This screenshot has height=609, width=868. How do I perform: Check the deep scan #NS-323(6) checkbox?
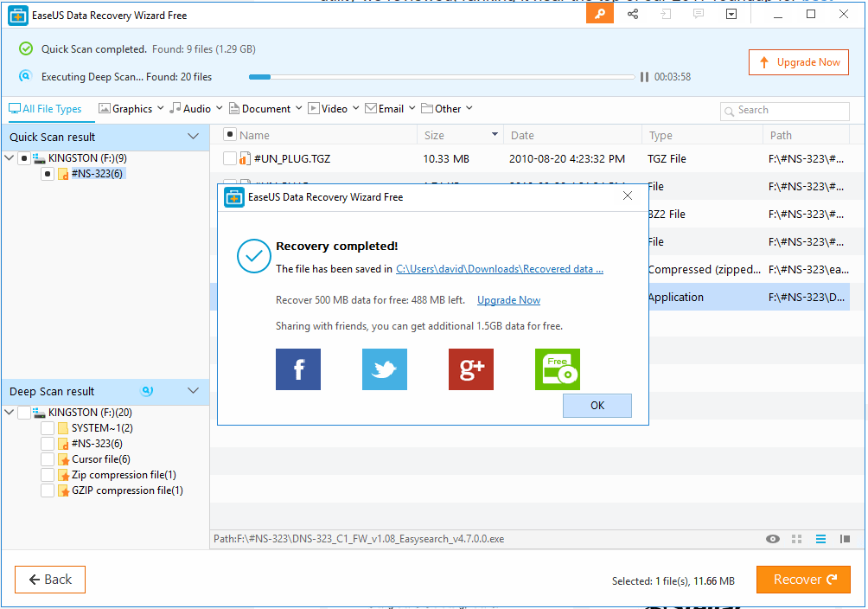[x=48, y=444]
